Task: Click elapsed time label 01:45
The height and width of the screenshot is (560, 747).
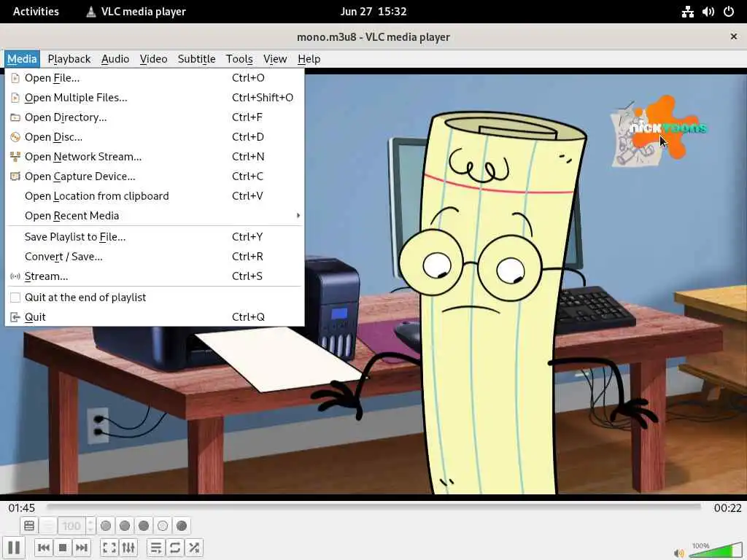Action: tap(21, 507)
